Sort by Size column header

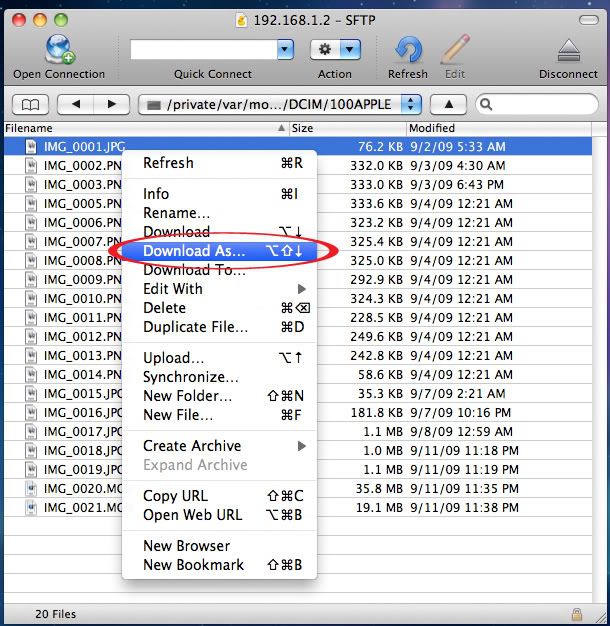coord(347,128)
